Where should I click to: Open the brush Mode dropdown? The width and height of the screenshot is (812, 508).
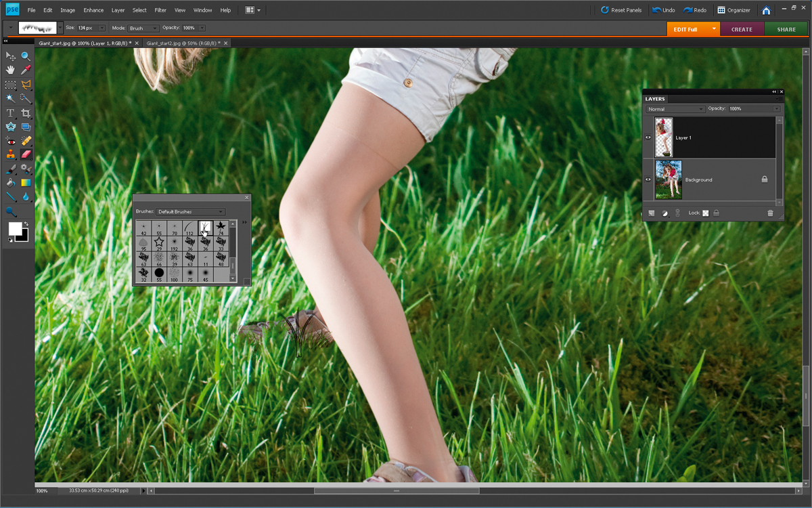(143, 28)
